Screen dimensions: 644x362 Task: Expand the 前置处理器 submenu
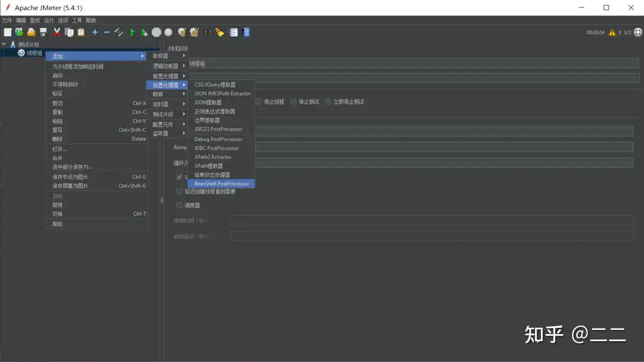(167, 76)
